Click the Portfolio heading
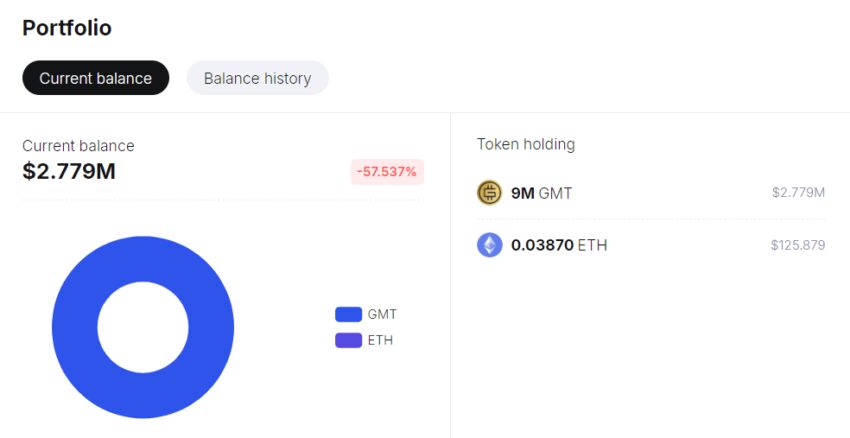The height and width of the screenshot is (438, 850). pos(67,28)
